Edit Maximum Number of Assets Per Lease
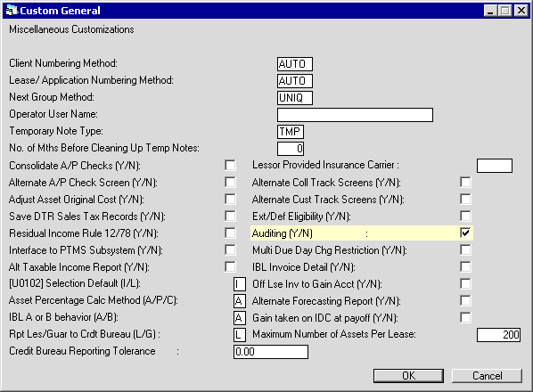 coord(498,335)
